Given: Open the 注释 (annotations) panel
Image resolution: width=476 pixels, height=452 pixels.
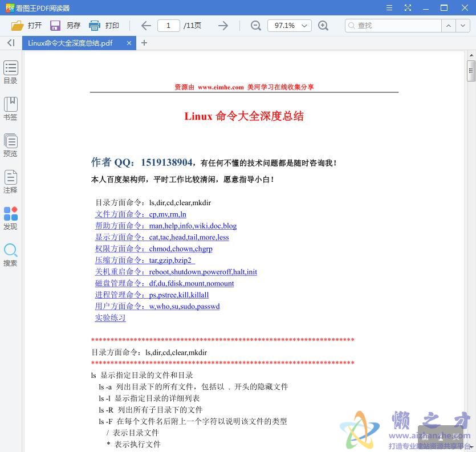Looking at the screenshot, I should click(x=10, y=182).
